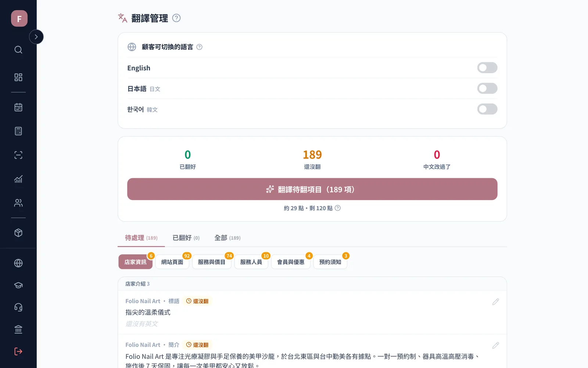Edit the 簡介 translation with pencil icon
Screen dimensions: 588x368
(496, 346)
